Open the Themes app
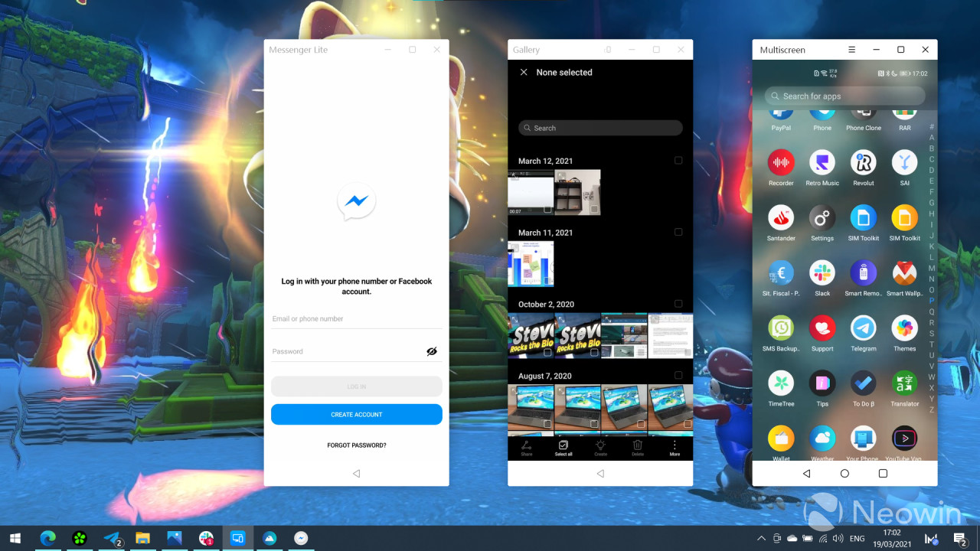Viewport: 980px width, 551px height. click(905, 328)
